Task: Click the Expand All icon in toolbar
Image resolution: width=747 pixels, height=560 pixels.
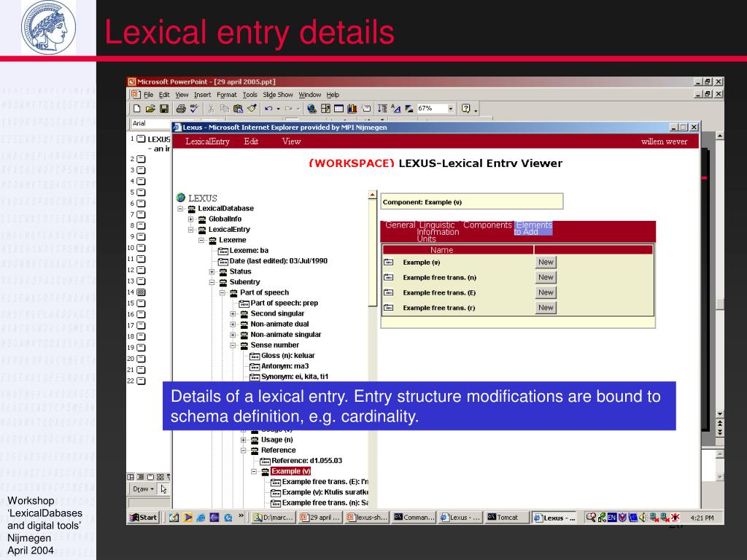Action: (x=382, y=109)
